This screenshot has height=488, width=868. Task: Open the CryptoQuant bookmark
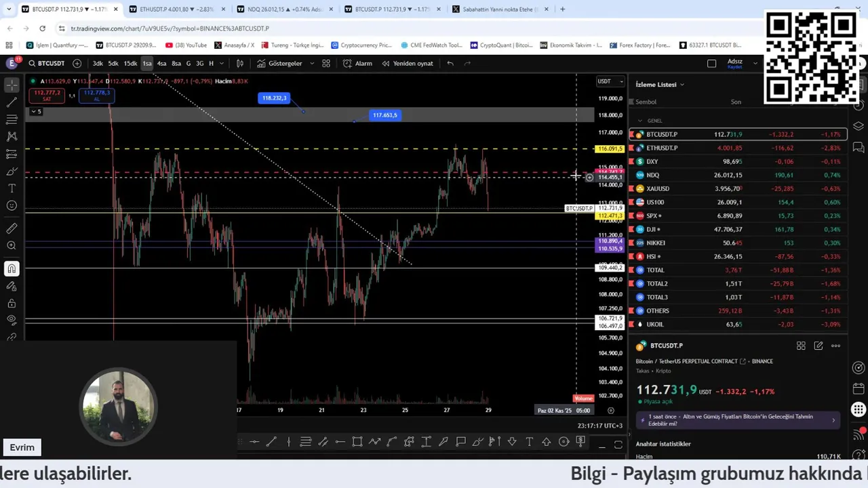[x=501, y=45]
